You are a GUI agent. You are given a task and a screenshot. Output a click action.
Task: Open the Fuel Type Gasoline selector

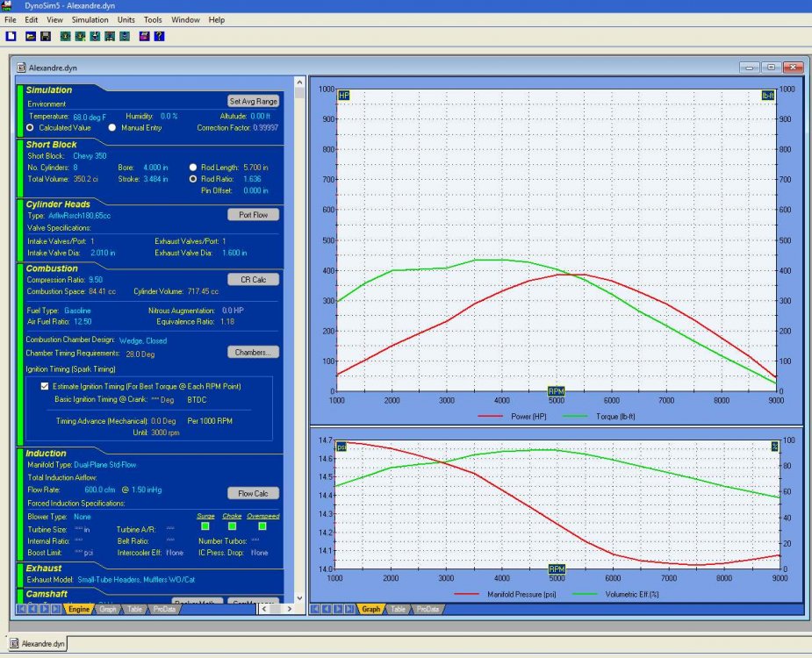click(x=77, y=311)
